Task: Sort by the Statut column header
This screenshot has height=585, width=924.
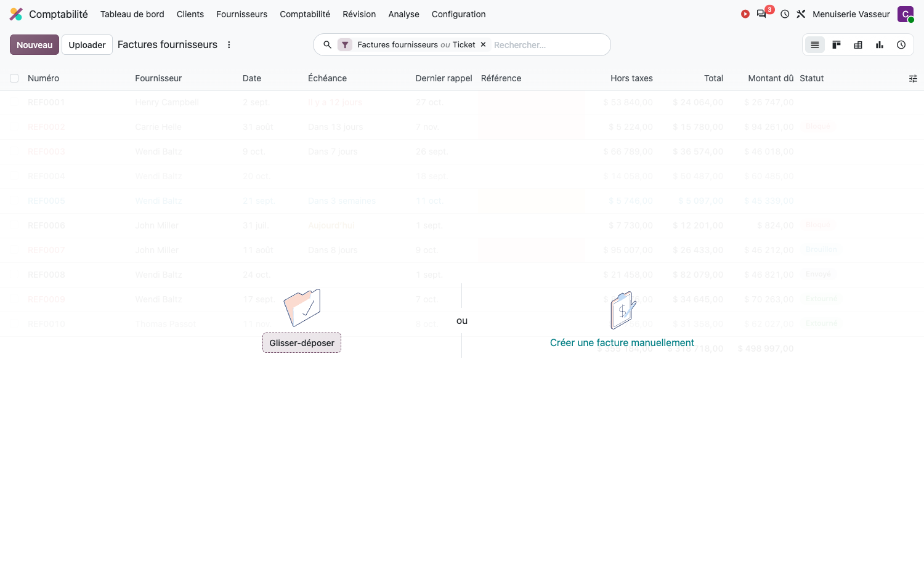Action: coord(811,78)
